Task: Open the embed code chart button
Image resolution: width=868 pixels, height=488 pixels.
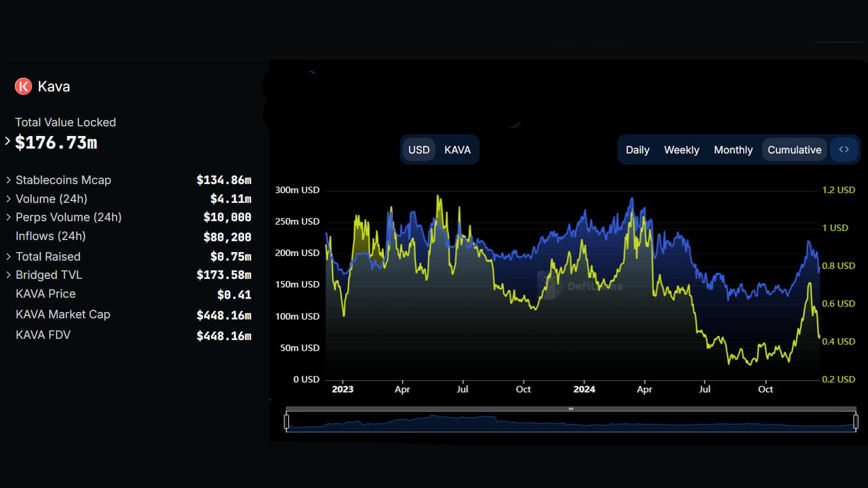Action: coord(844,150)
